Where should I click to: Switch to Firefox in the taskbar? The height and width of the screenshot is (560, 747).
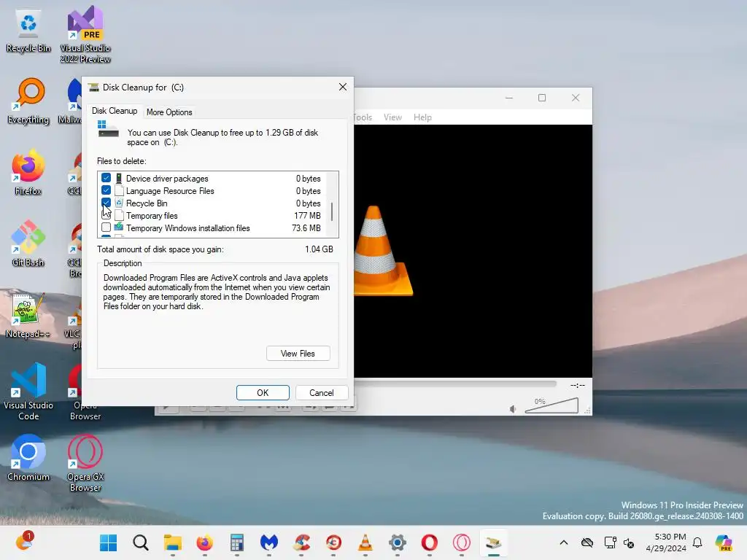[205, 542]
